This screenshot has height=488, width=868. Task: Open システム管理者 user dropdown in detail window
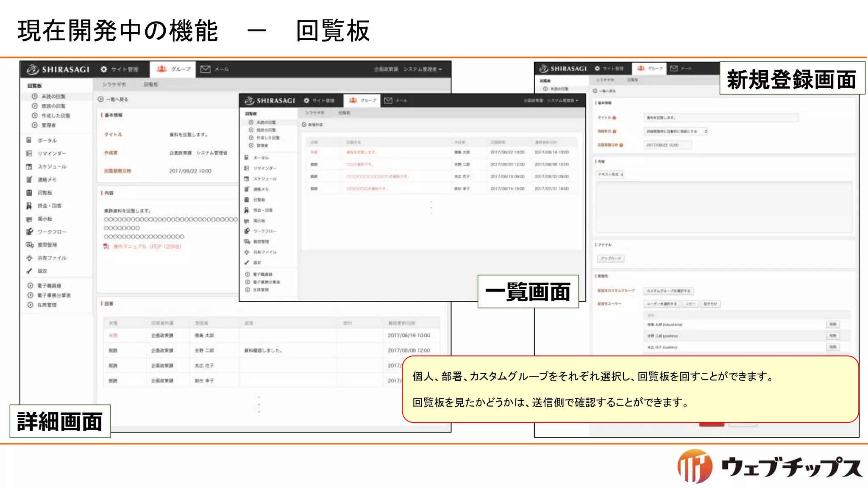[x=423, y=69]
